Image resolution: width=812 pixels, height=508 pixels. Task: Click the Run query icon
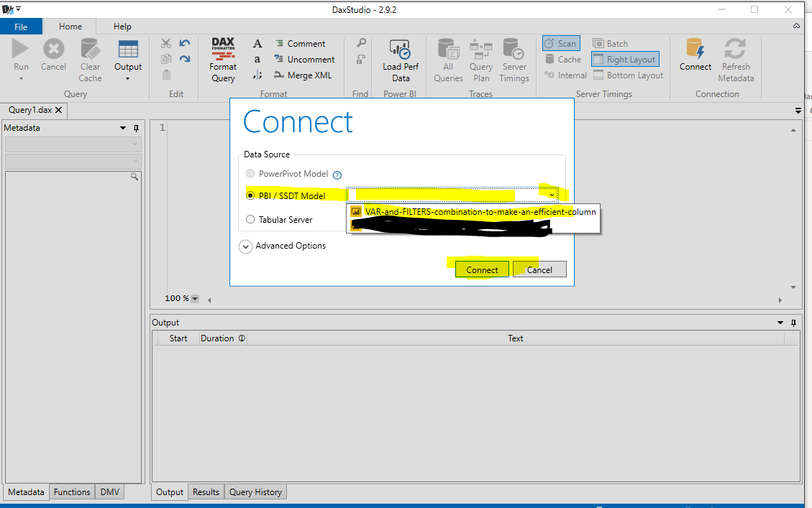(21, 49)
